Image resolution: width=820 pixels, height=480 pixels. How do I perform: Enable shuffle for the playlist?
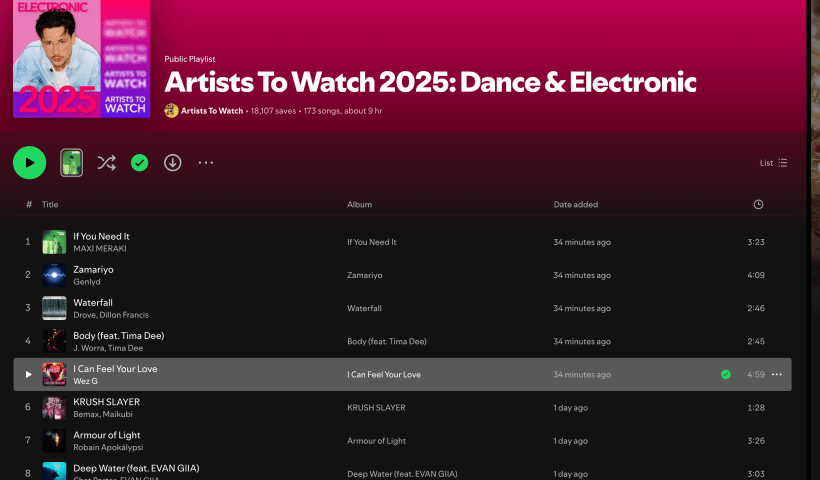click(x=106, y=163)
